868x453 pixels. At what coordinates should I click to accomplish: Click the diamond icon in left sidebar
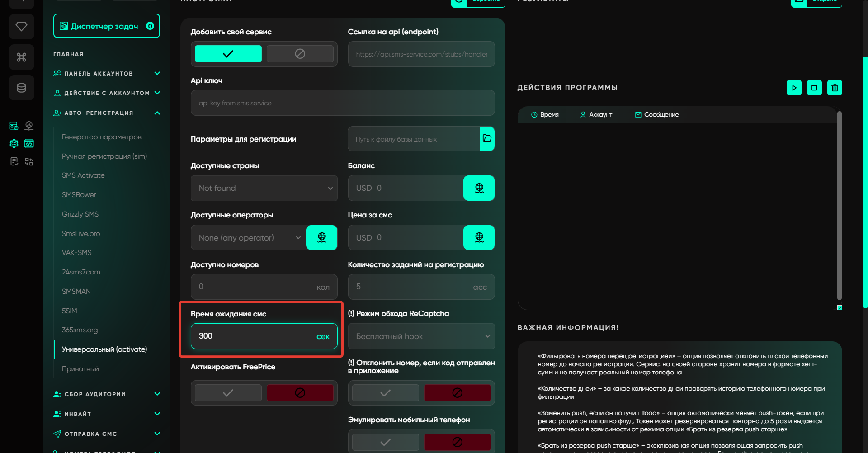pyautogui.click(x=21, y=27)
